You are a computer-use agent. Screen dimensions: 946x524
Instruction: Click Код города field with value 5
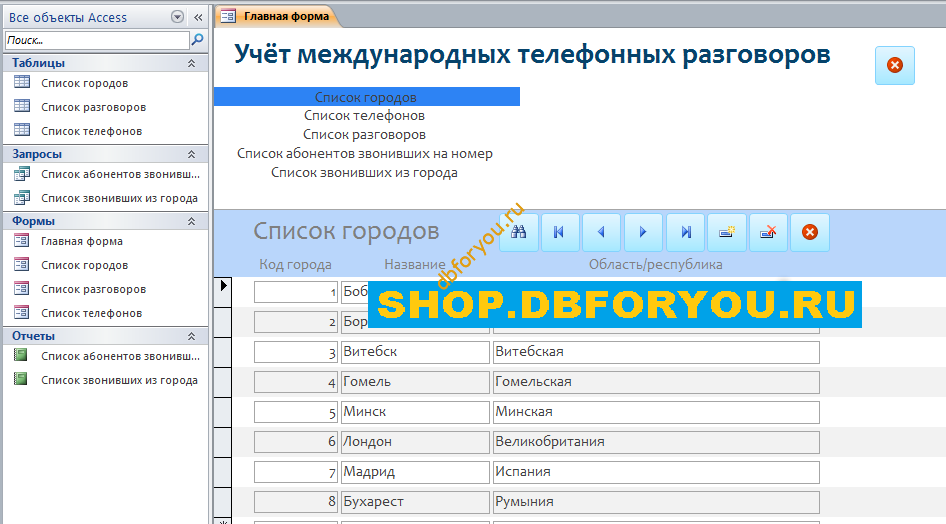[x=296, y=412]
